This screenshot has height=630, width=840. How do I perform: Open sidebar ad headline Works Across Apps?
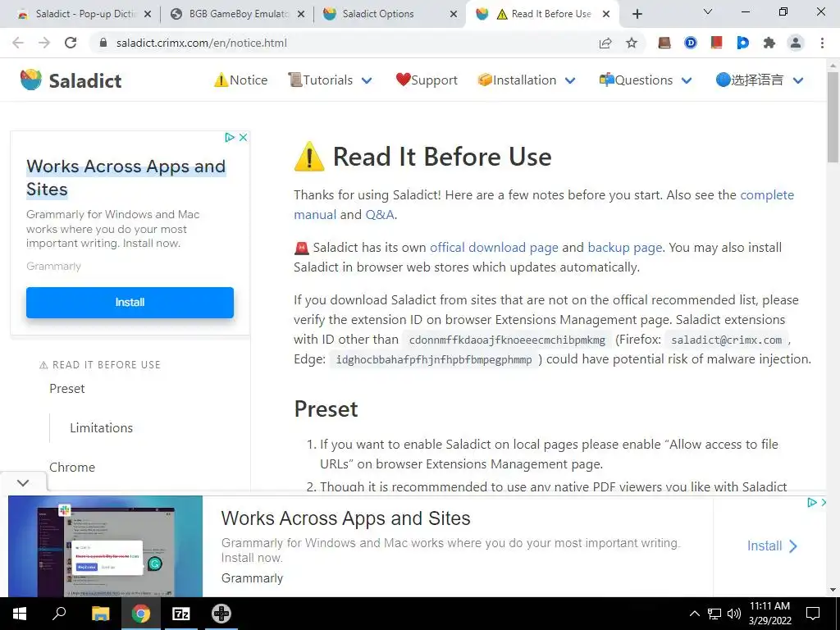pos(126,178)
